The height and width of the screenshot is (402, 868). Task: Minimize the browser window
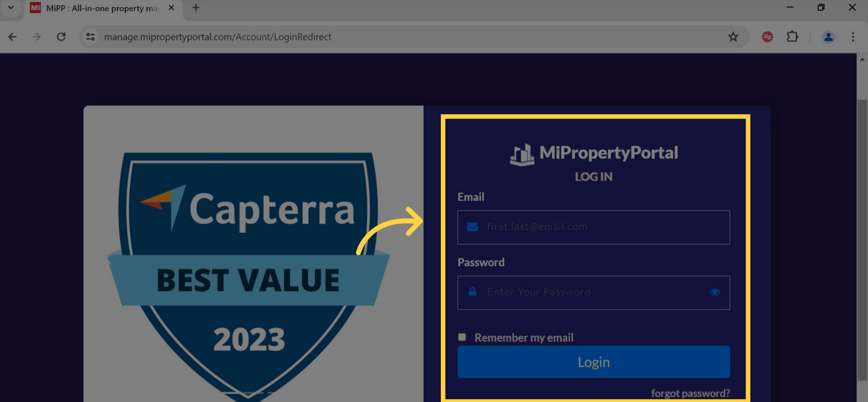coord(790,7)
